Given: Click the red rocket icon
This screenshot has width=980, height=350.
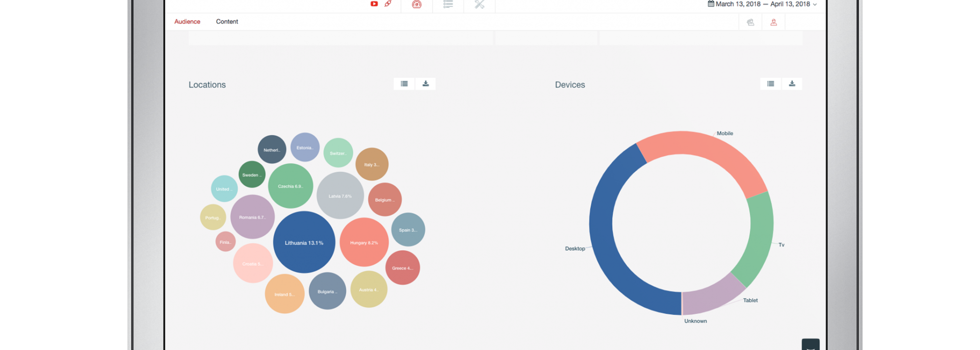Looking at the screenshot, I should [388, 4].
